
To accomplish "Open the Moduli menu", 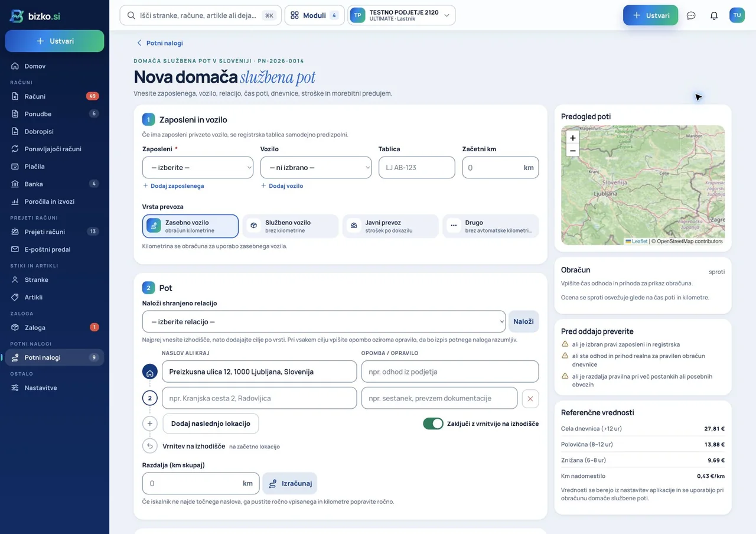I will (315, 15).
